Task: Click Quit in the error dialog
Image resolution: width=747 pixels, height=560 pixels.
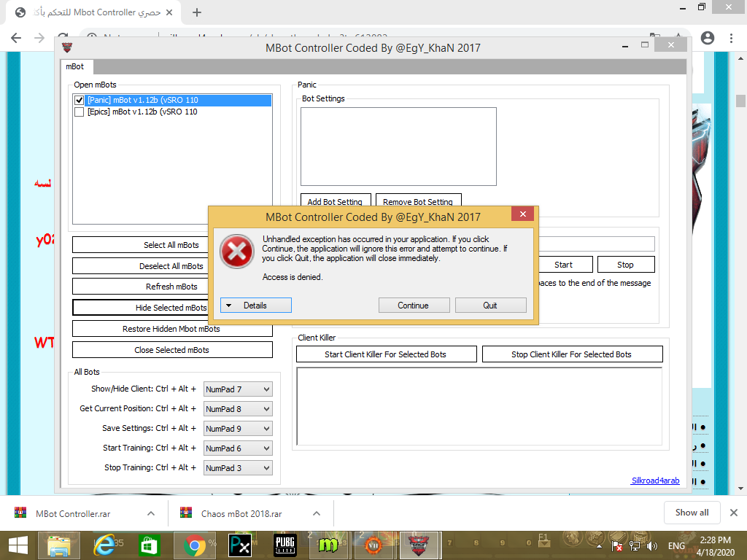Action: [x=491, y=306]
